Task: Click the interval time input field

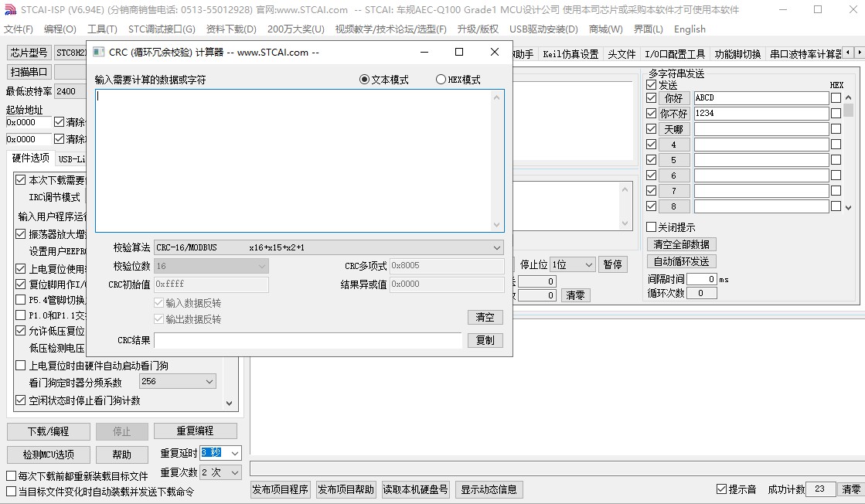Action: pyautogui.click(x=702, y=279)
